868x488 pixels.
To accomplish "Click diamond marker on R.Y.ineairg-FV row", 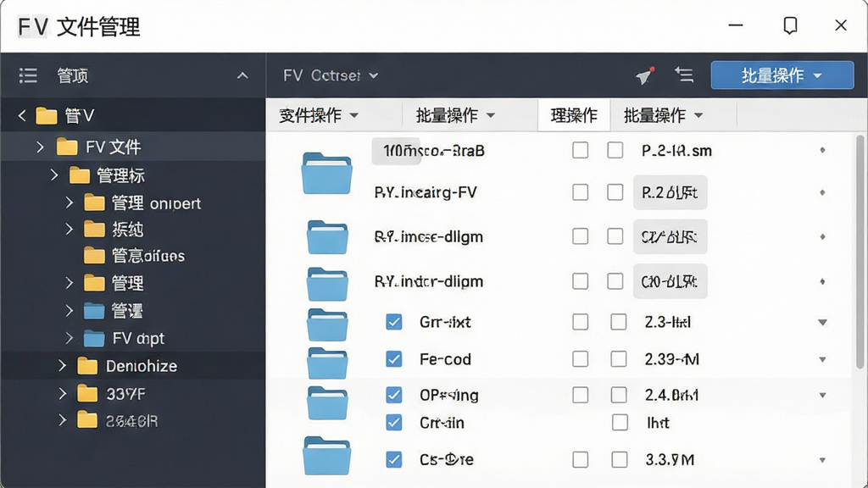I will (822, 192).
